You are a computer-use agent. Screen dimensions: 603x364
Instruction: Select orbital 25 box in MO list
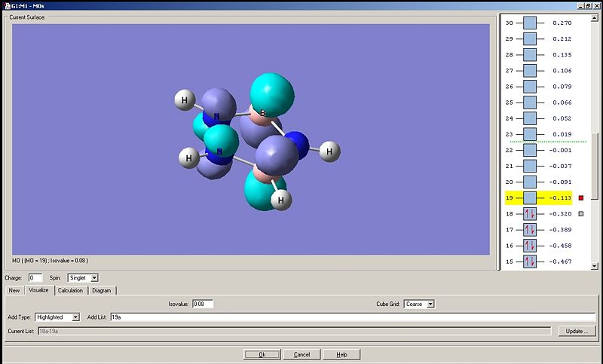pyautogui.click(x=530, y=102)
